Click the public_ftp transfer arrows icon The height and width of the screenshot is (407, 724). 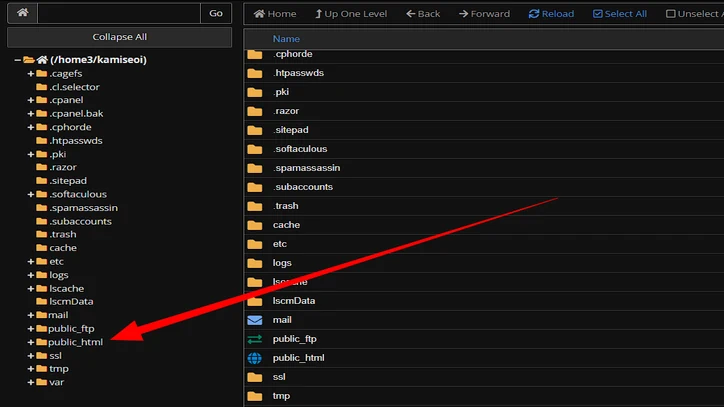click(254, 339)
